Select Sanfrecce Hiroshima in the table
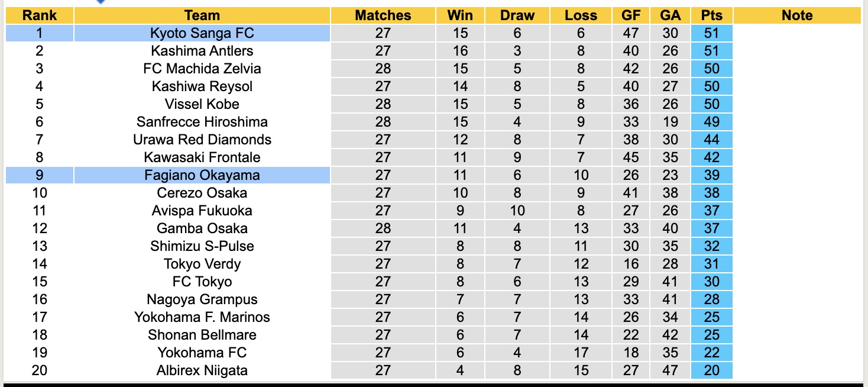The image size is (868, 387). (x=202, y=122)
